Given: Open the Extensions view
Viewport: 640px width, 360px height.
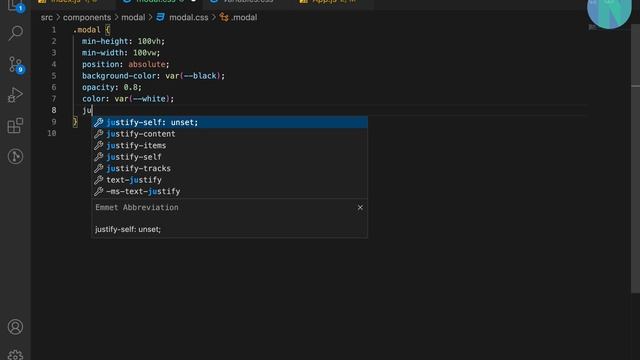Looking at the screenshot, I should coord(15,125).
